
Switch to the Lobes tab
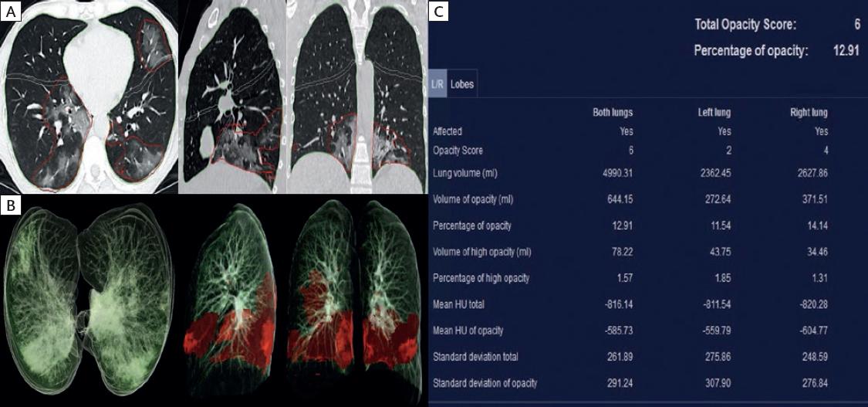tap(462, 84)
